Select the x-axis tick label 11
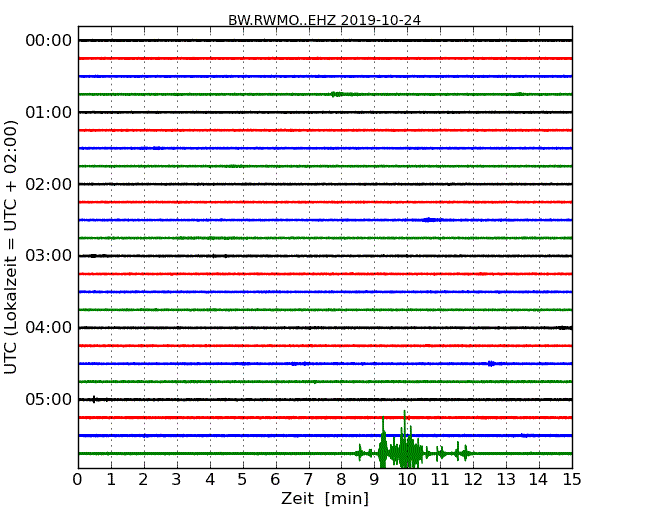 [x=440, y=480]
